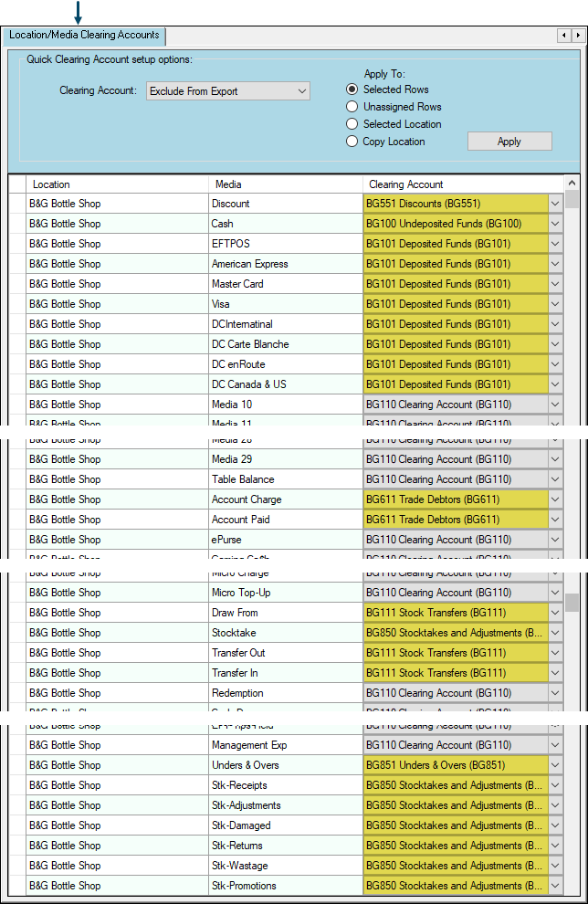
Task: Expand clearing account dropdown for Account Paid row
Action: tap(555, 520)
